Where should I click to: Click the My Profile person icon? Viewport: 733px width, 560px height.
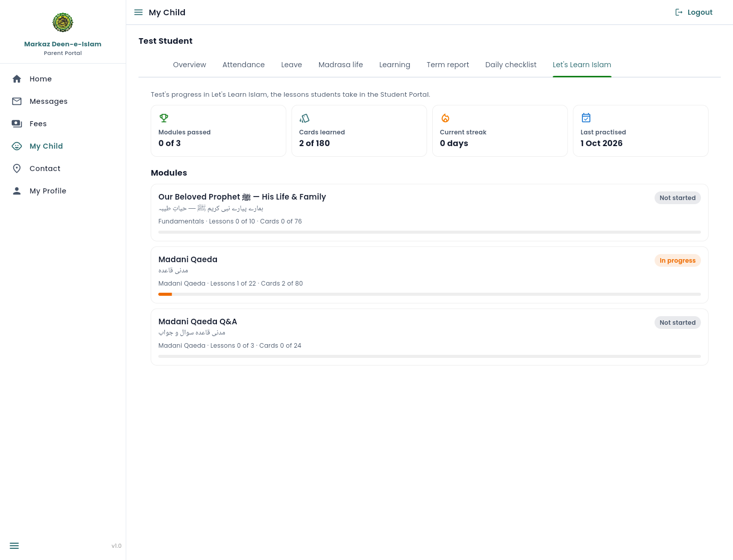[x=17, y=191]
